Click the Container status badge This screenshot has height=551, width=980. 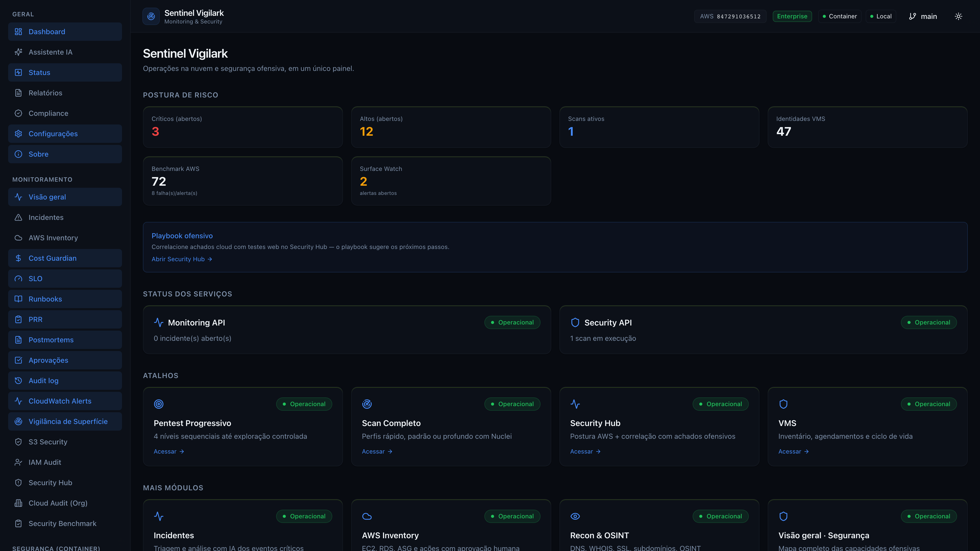[840, 16]
